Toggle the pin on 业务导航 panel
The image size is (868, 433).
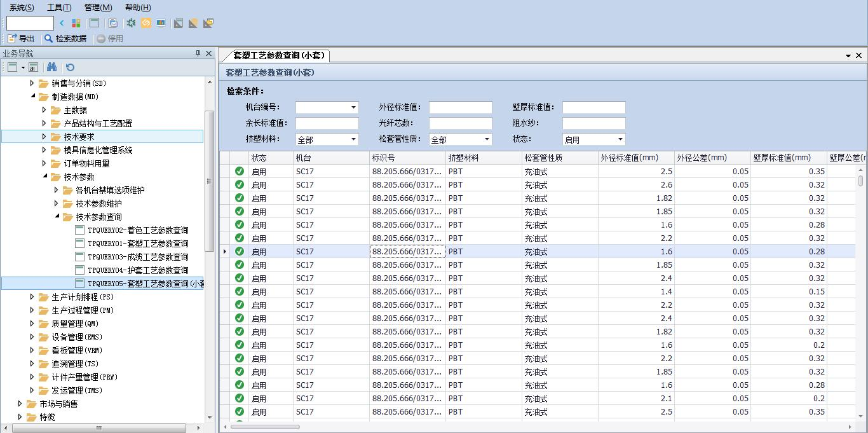coord(198,54)
